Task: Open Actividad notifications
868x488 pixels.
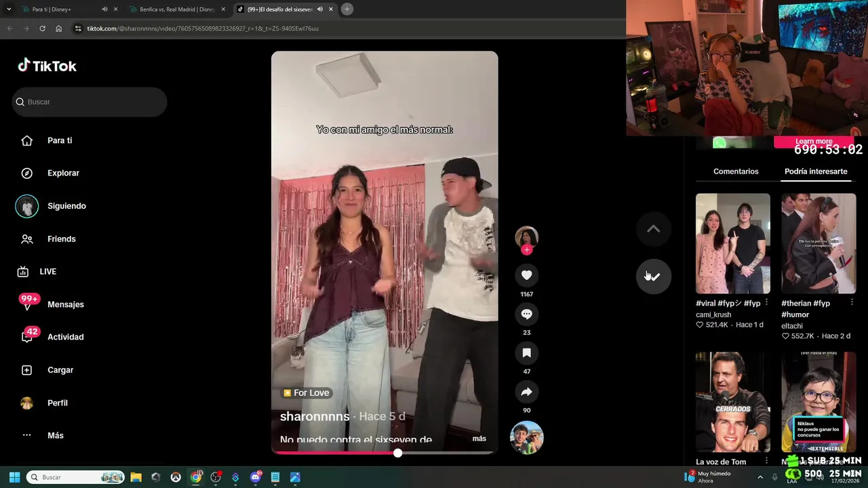Action: tap(65, 337)
